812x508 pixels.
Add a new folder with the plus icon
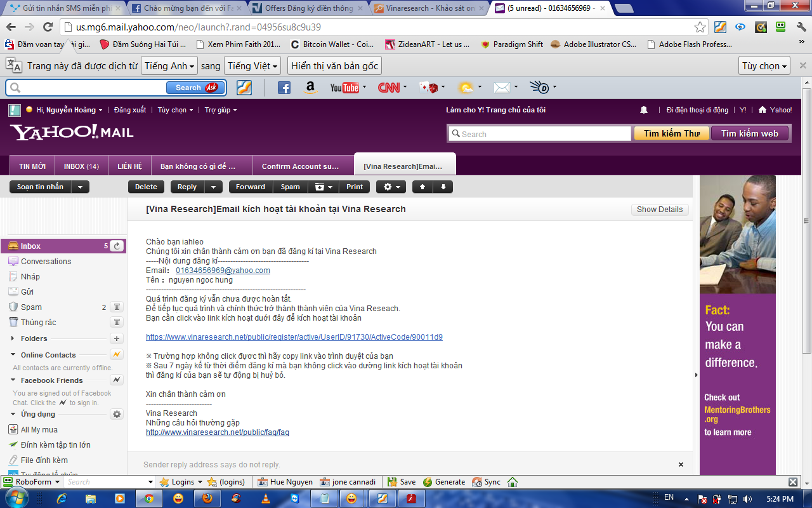pyautogui.click(x=117, y=338)
